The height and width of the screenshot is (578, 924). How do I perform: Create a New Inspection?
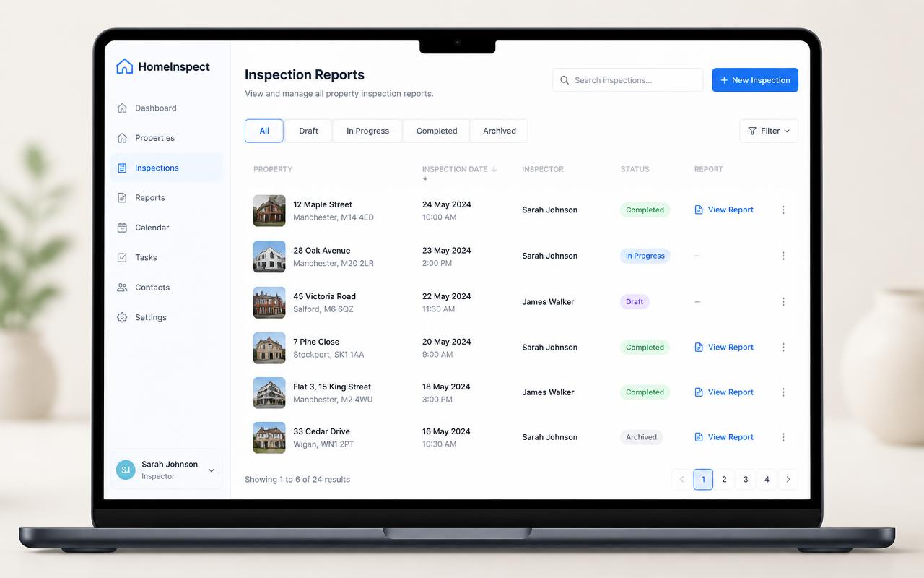(x=755, y=80)
